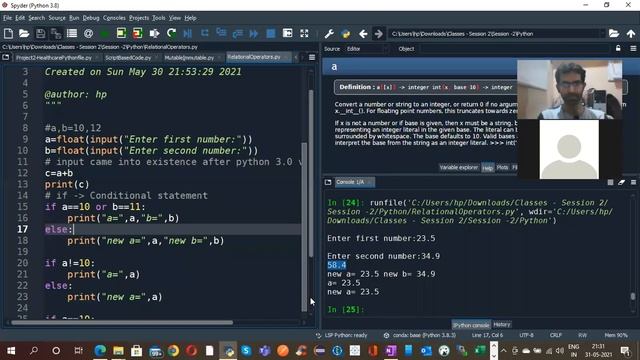Step return debug icon
Screen dimensions: 640x360
point(237,33)
